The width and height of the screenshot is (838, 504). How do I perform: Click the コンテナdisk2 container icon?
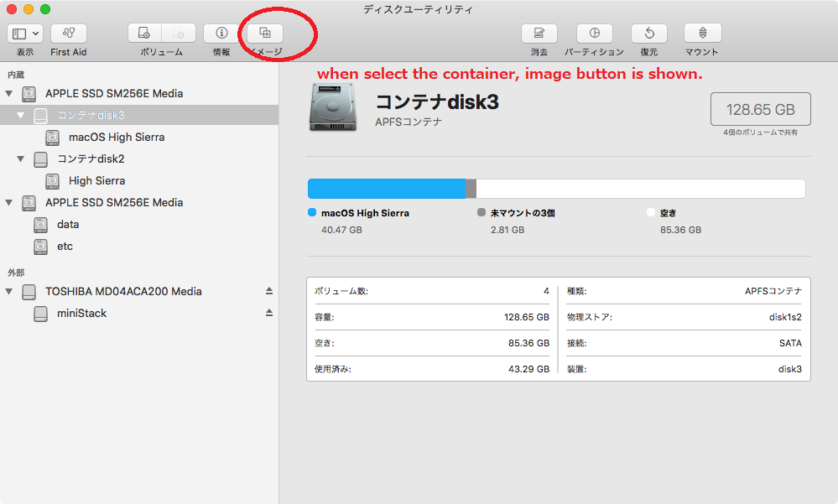pos(40,159)
